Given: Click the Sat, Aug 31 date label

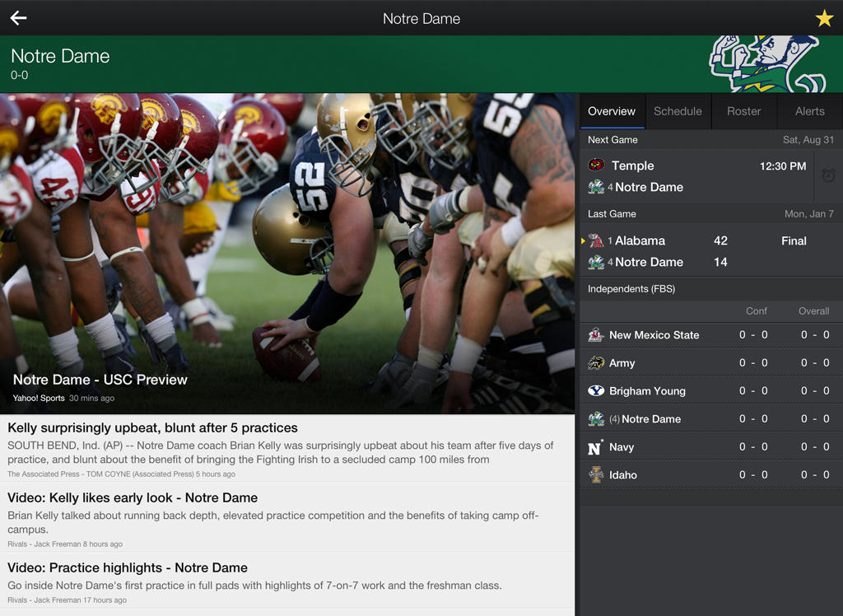Looking at the screenshot, I should 808,140.
